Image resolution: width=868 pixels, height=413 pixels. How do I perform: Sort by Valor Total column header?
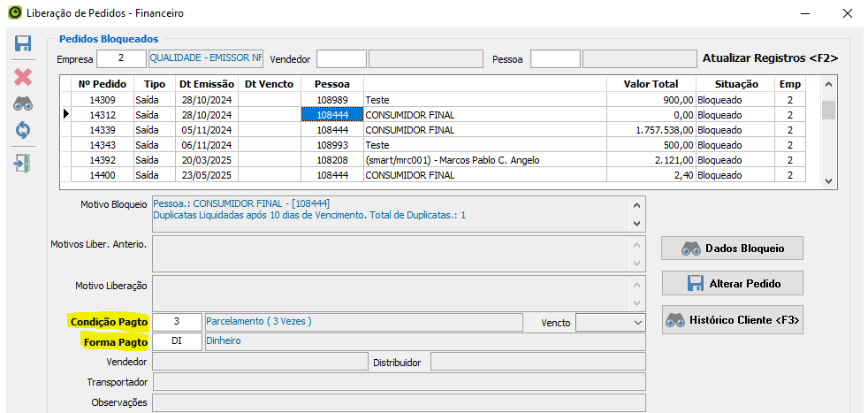pyautogui.click(x=651, y=84)
